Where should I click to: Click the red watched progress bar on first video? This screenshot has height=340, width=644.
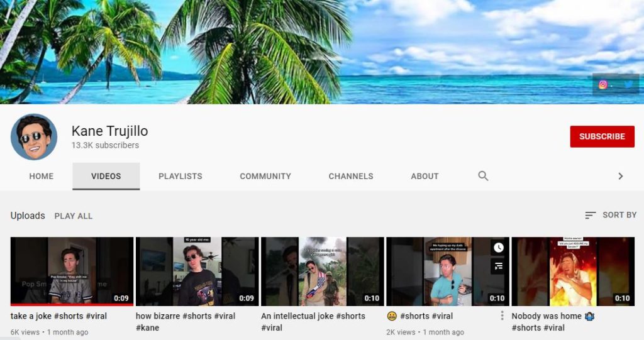point(72,305)
